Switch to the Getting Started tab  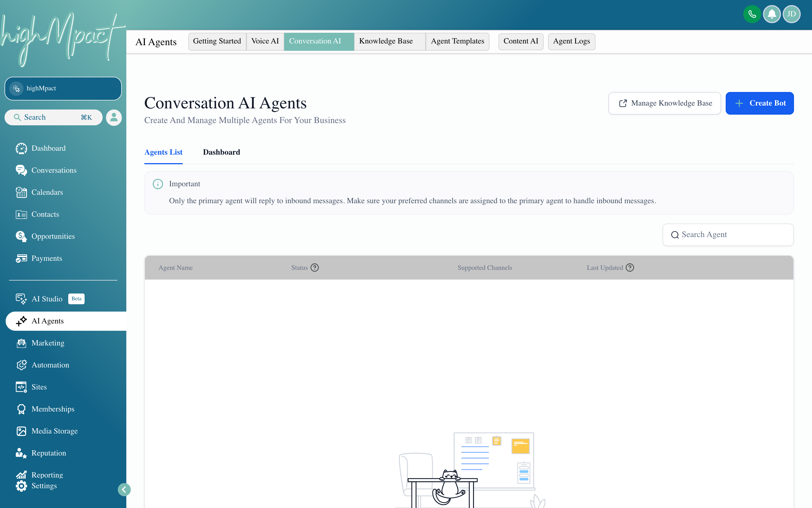click(217, 41)
